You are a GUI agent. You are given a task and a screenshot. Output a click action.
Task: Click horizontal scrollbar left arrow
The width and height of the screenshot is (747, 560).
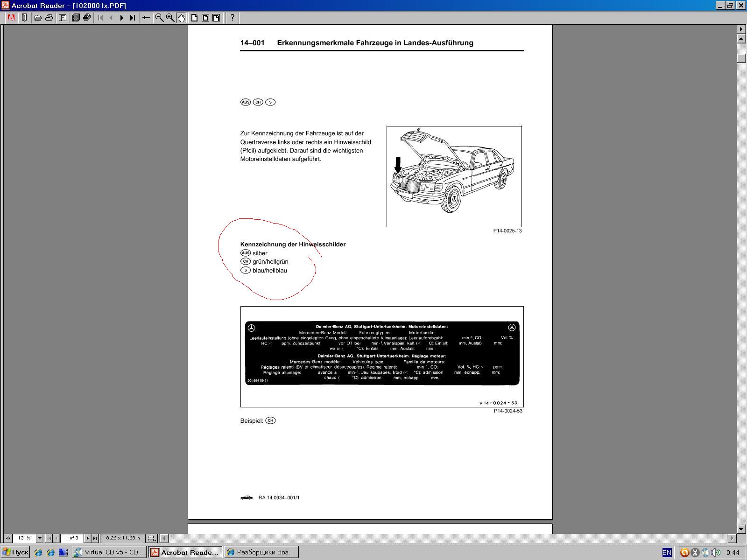(164, 538)
